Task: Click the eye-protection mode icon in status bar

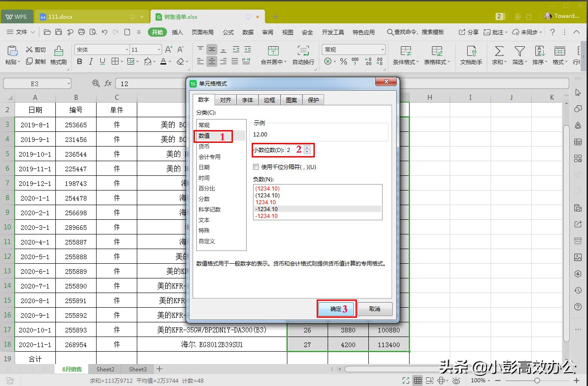Action: (x=456, y=381)
